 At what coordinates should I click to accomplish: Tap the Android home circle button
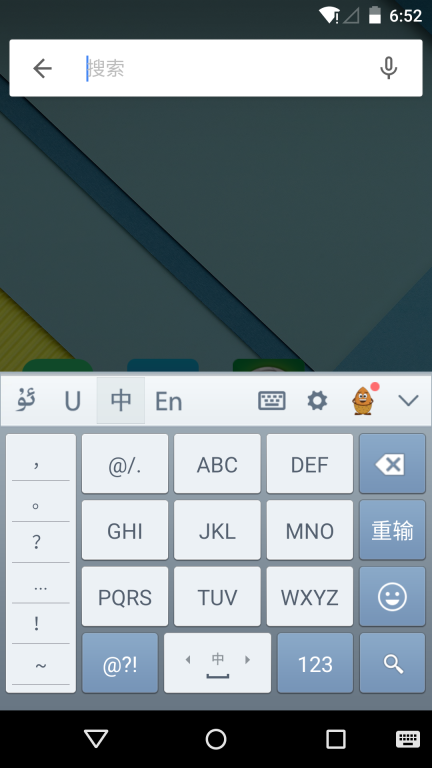(216, 739)
